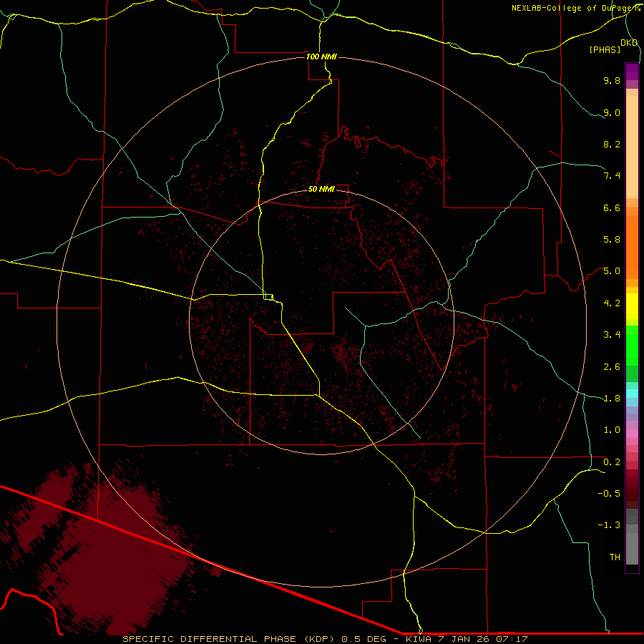This screenshot has width=644, height=644.
Task: Select the -0.5 legend value
Action: pyautogui.click(x=609, y=494)
